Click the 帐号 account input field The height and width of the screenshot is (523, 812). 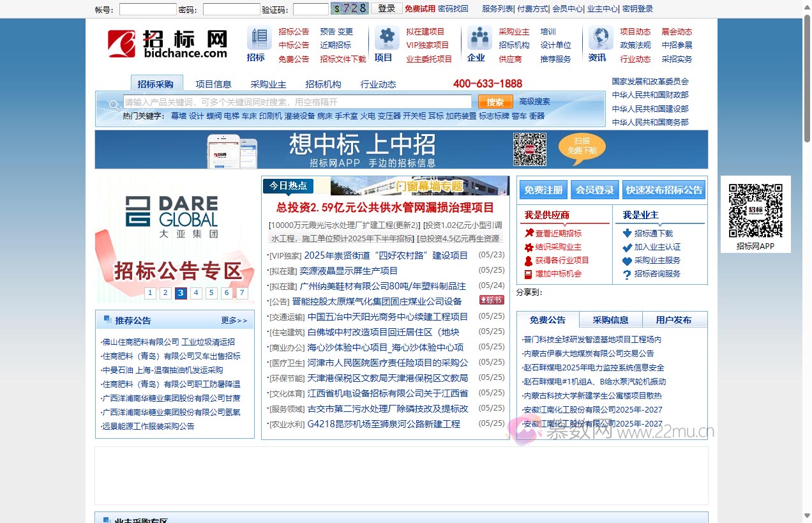click(x=147, y=9)
